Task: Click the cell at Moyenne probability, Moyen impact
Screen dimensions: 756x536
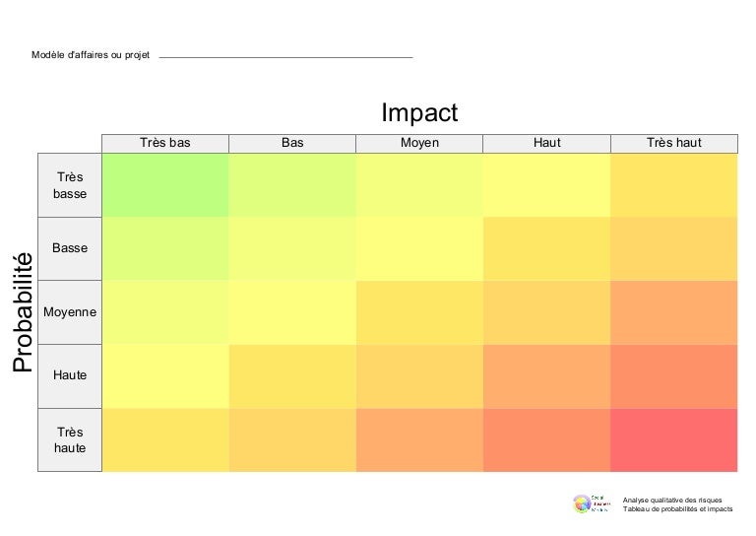Action: coord(419,312)
